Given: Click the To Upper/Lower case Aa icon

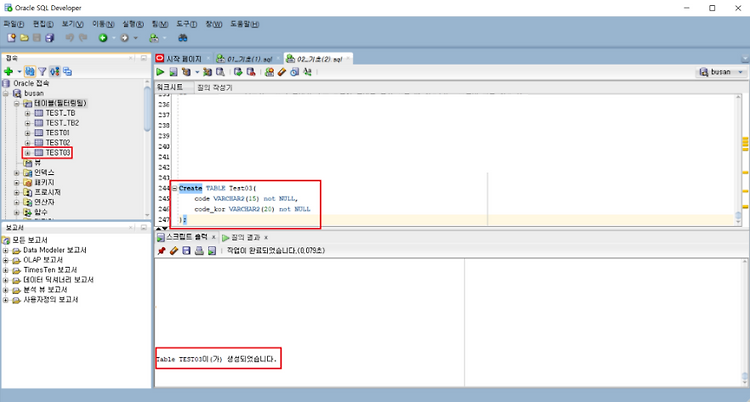Looking at the screenshot, I should 308,72.
